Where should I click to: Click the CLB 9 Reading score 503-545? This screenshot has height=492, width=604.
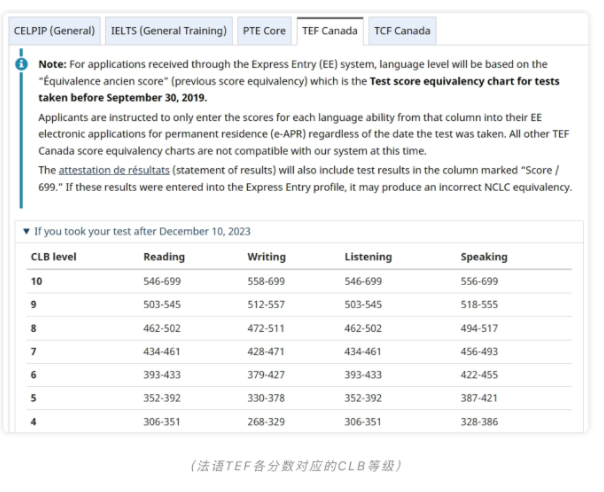(x=164, y=305)
